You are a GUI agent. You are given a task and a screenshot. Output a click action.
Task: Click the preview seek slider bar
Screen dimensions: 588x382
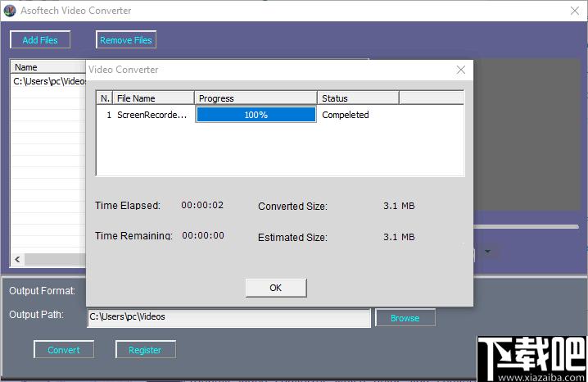(527, 226)
